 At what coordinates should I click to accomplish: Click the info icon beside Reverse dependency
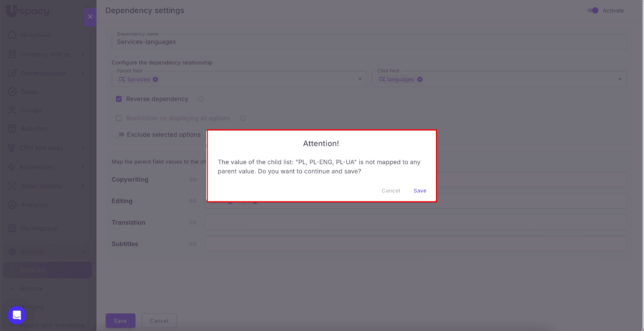pos(201,99)
